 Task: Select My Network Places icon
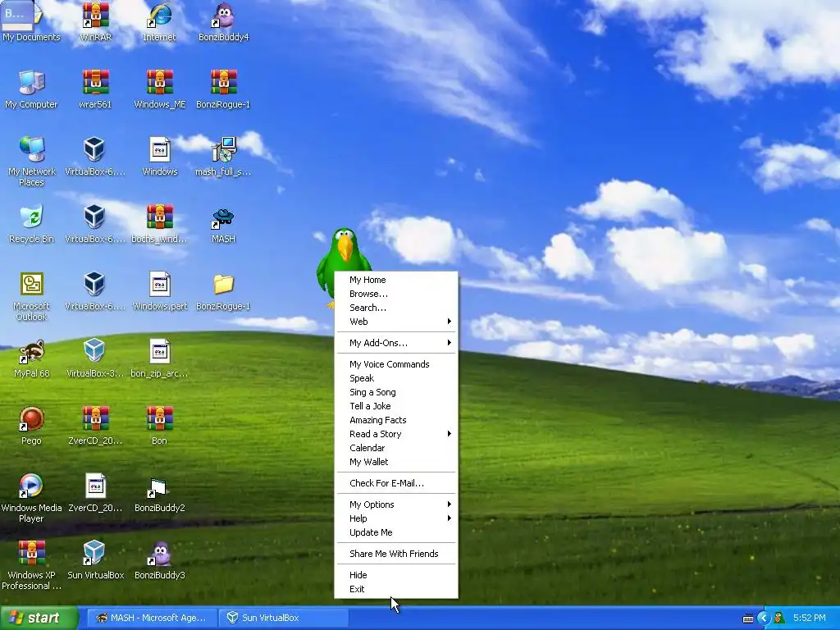[31, 150]
